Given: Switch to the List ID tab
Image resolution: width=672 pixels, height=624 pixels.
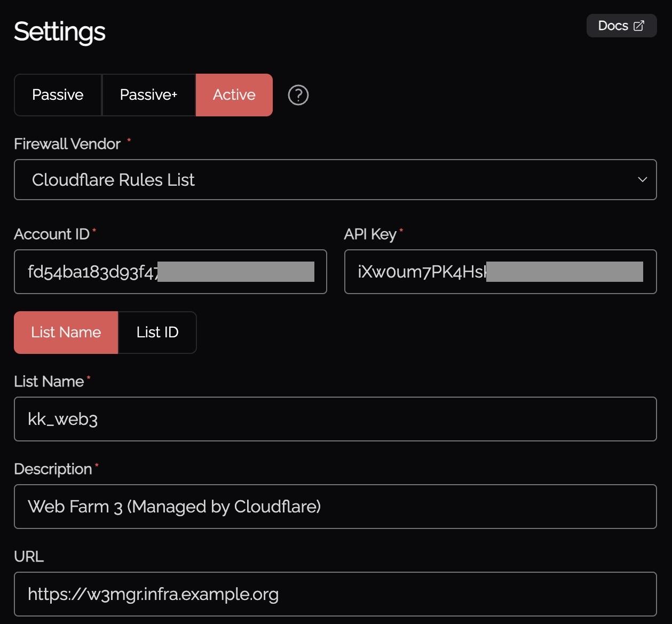Looking at the screenshot, I should point(157,333).
